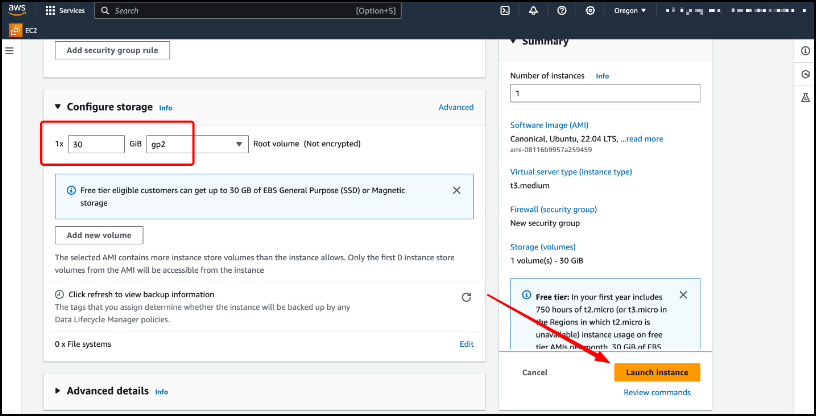
Task: Open the Advanced storage link
Action: (456, 107)
